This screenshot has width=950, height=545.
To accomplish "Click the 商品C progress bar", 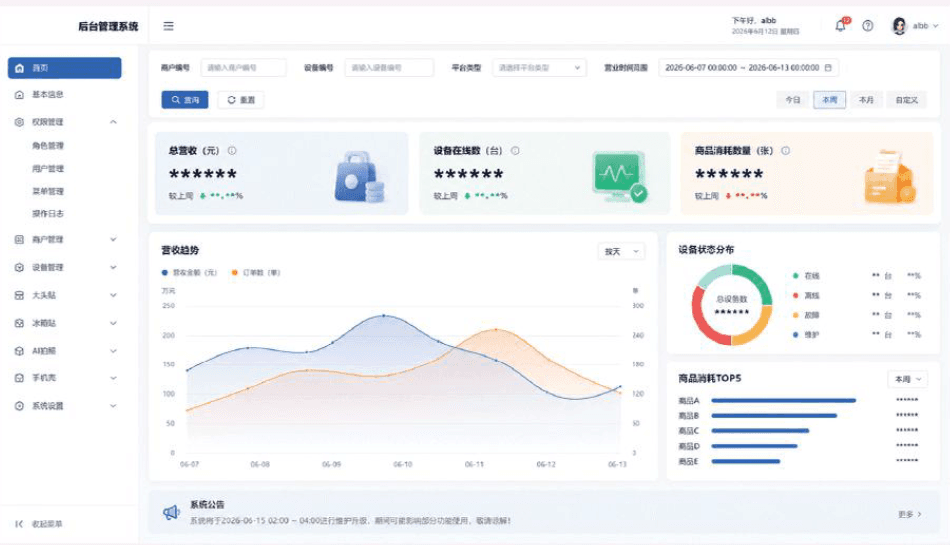I will pyautogui.click(x=760, y=431).
